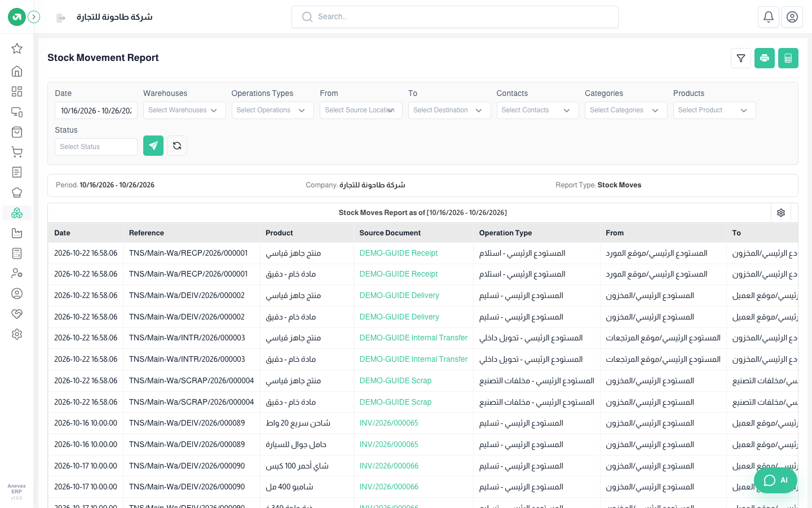812x508 pixels.
Task: Open the dashboard grid icon in sidebar
Action: (17, 91)
